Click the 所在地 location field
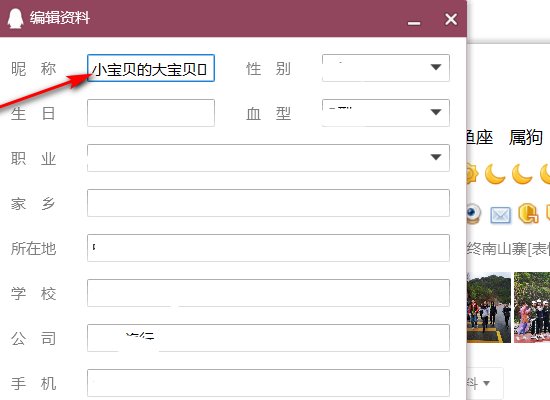 (x=268, y=248)
